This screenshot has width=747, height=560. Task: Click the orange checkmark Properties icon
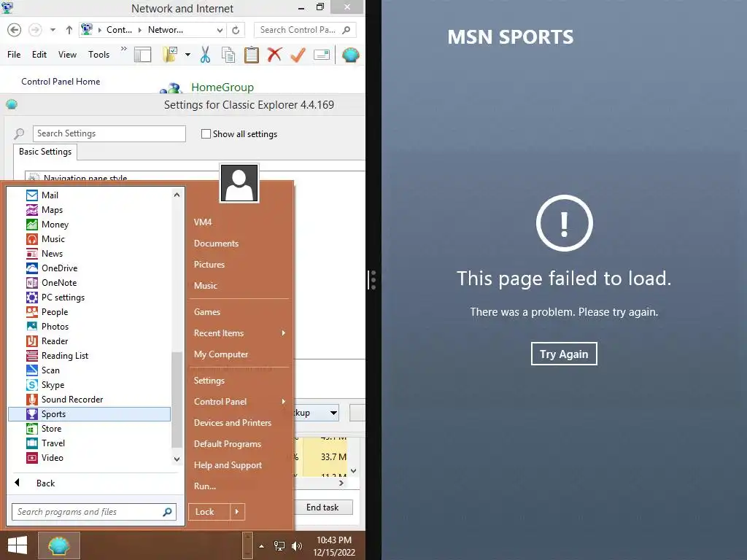pyautogui.click(x=298, y=55)
